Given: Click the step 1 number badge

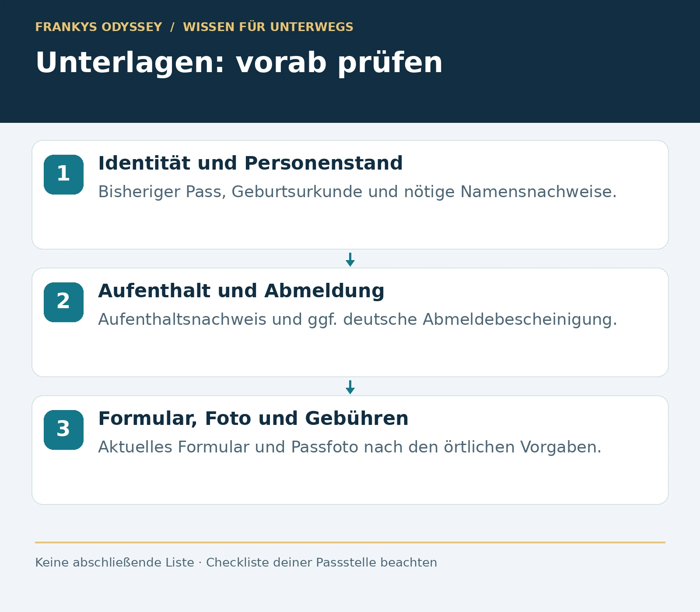Looking at the screenshot, I should coord(63,174).
